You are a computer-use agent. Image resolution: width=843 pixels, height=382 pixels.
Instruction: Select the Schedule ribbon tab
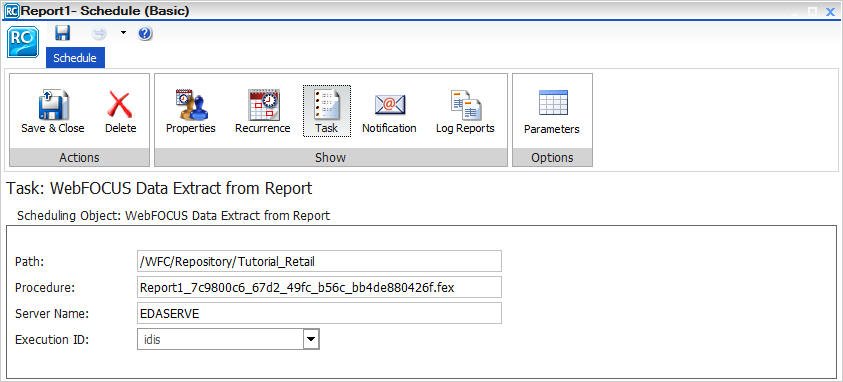[75, 57]
